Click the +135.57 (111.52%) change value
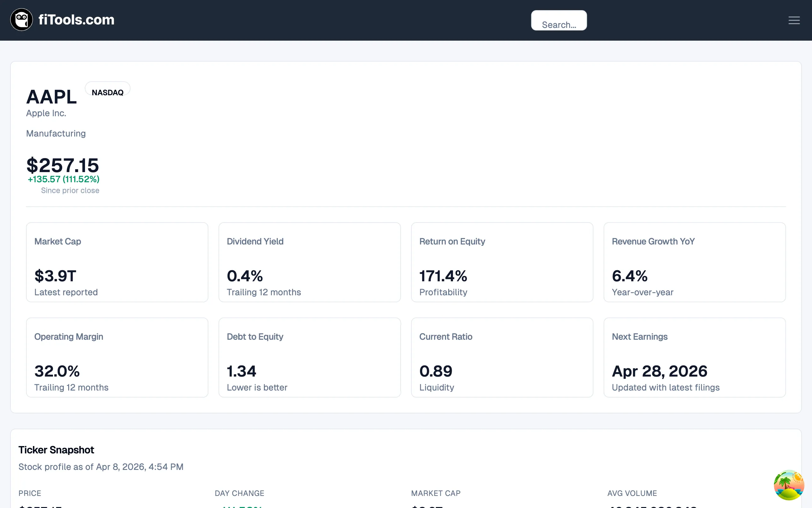 pyautogui.click(x=63, y=179)
